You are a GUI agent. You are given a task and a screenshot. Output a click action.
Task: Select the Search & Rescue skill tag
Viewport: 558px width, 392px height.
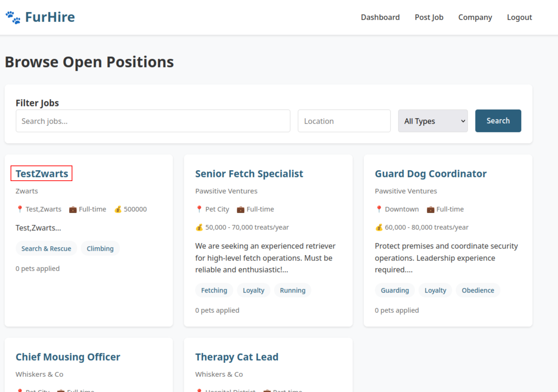[x=46, y=249]
